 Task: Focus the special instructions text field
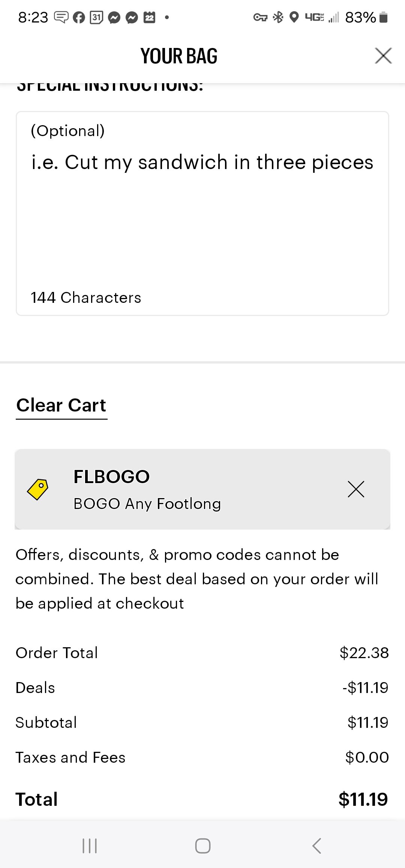tap(202, 213)
